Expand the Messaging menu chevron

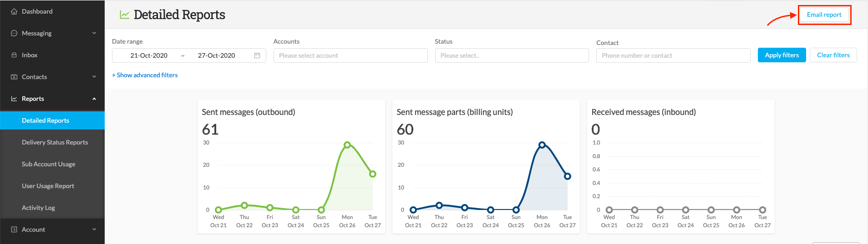pyautogui.click(x=94, y=33)
